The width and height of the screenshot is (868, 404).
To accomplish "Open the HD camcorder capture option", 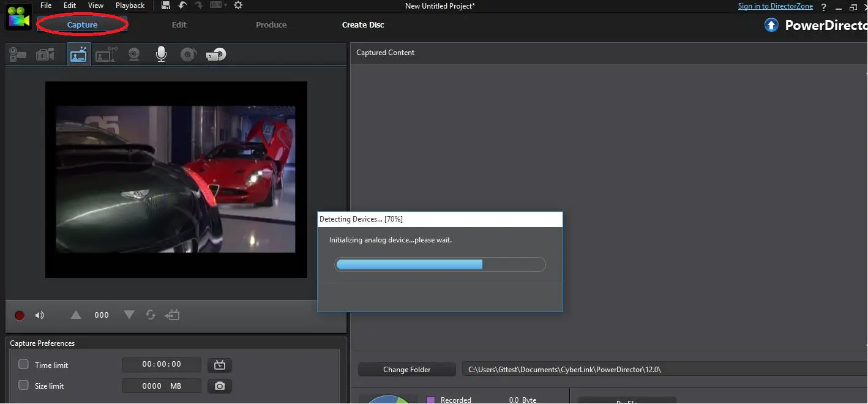I will click(x=44, y=54).
